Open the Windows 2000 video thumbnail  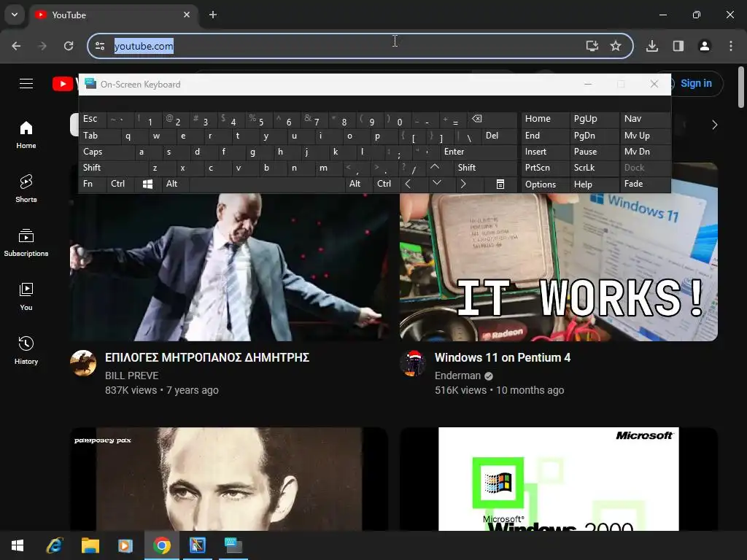[x=559, y=478]
